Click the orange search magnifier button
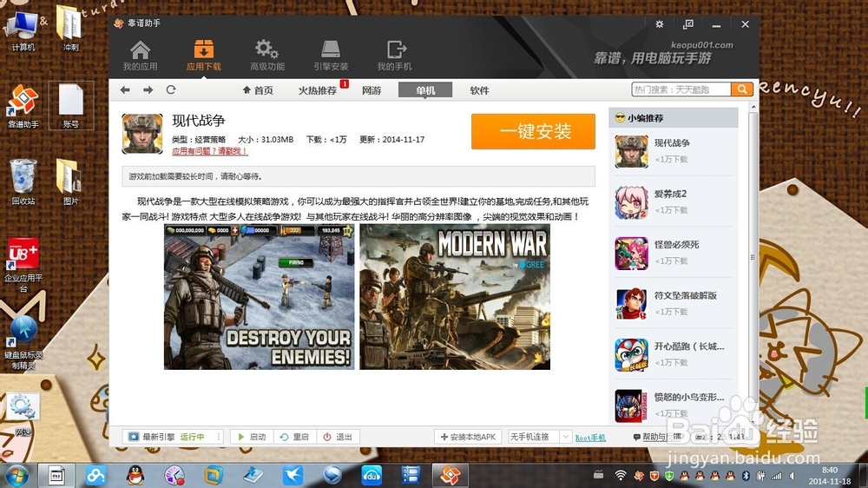 click(742, 89)
